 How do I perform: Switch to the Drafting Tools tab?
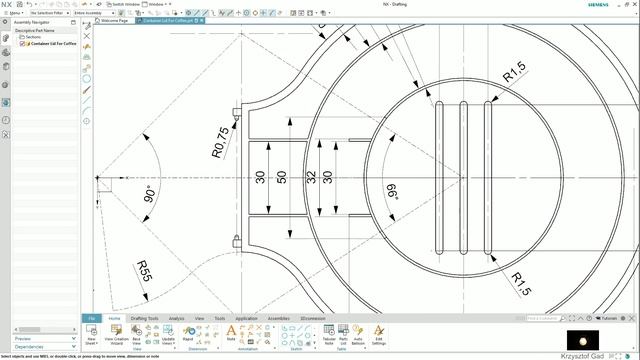[x=144, y=318]
